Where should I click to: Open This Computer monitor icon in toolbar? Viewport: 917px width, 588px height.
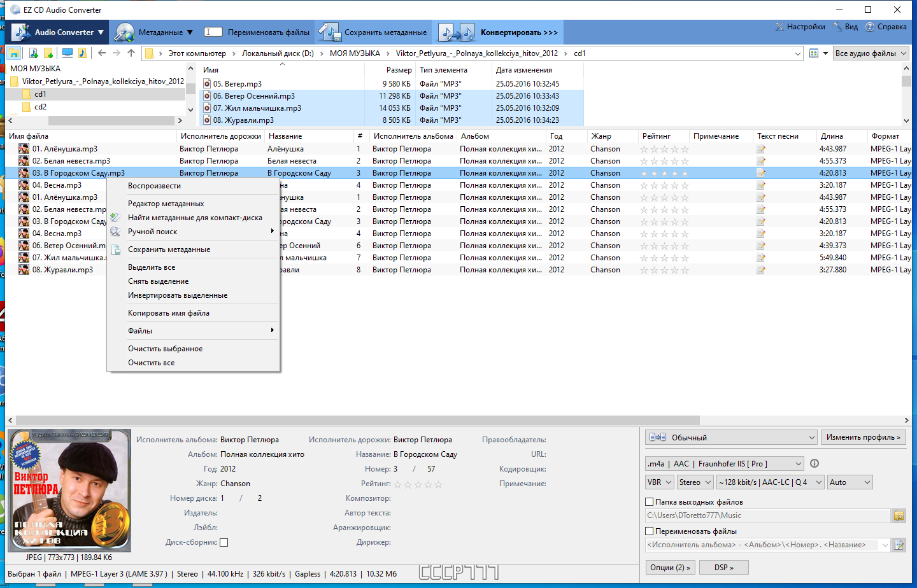[67, 53]
